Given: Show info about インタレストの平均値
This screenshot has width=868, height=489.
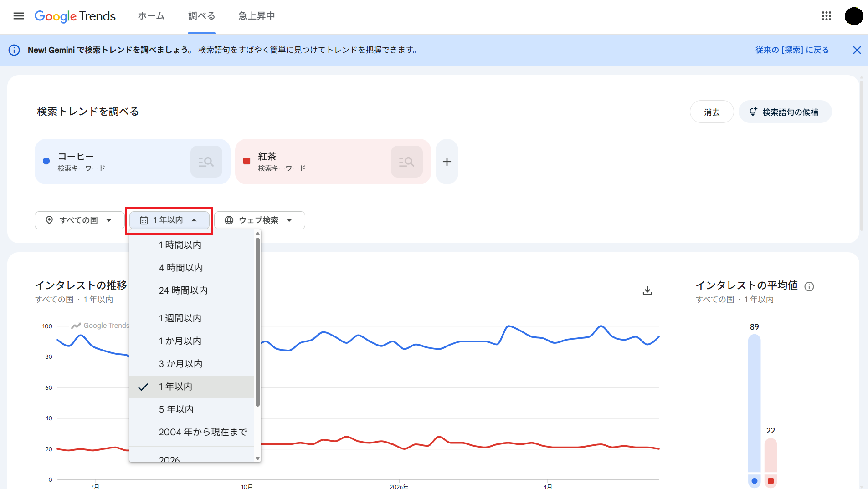Looking at the screenshot, I should [x=809, y=286].
